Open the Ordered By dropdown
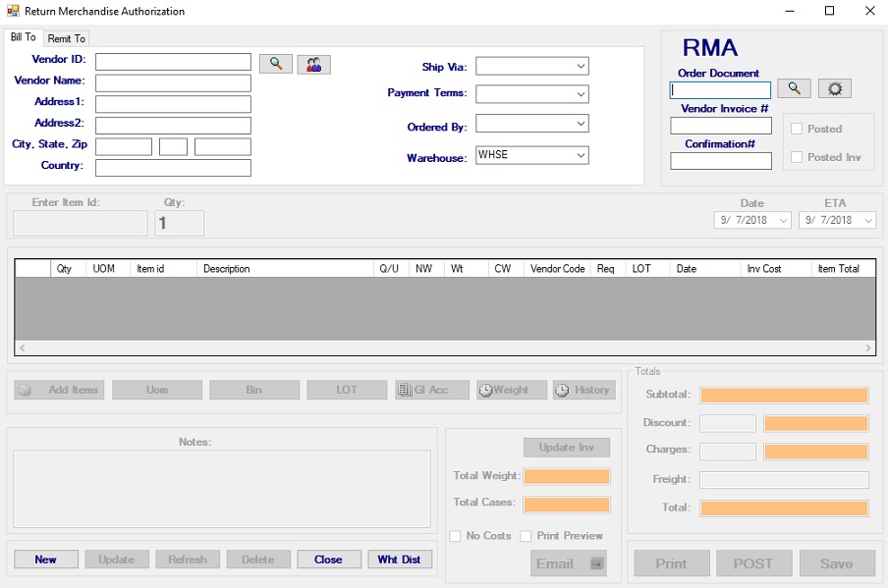 581,124
